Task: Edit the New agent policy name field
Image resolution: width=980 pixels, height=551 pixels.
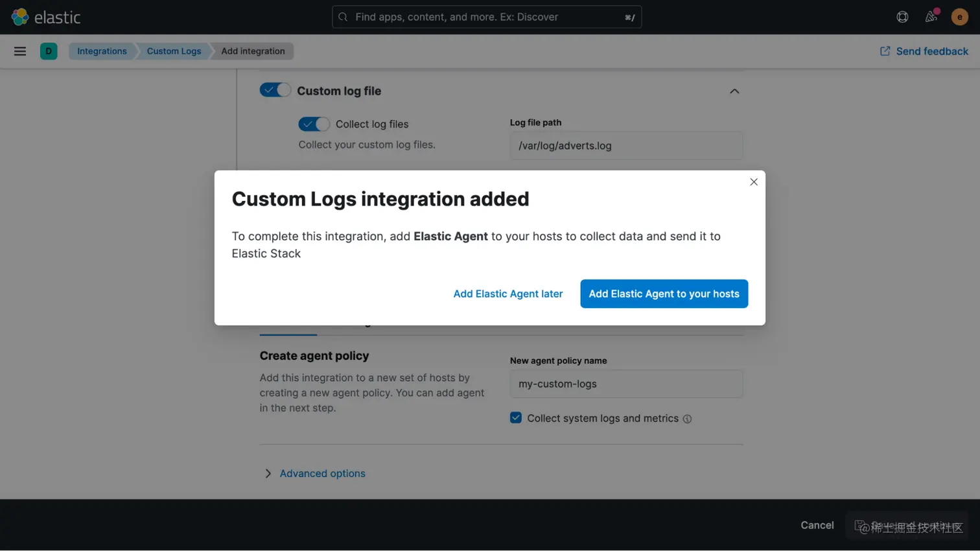Action: [626, 384]
